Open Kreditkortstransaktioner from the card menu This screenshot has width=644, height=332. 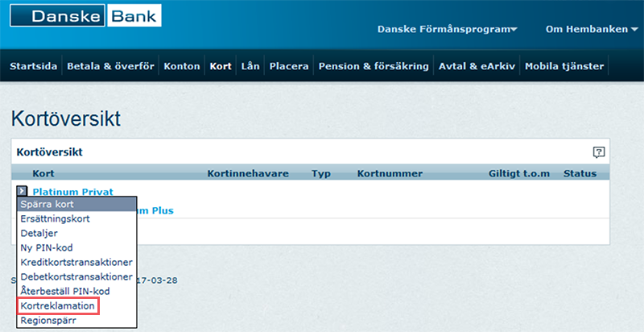point(76,262)
